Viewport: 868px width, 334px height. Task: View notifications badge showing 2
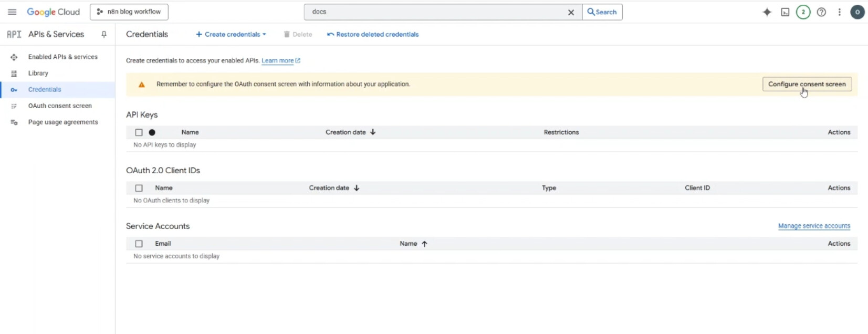[x=803, y=12]
